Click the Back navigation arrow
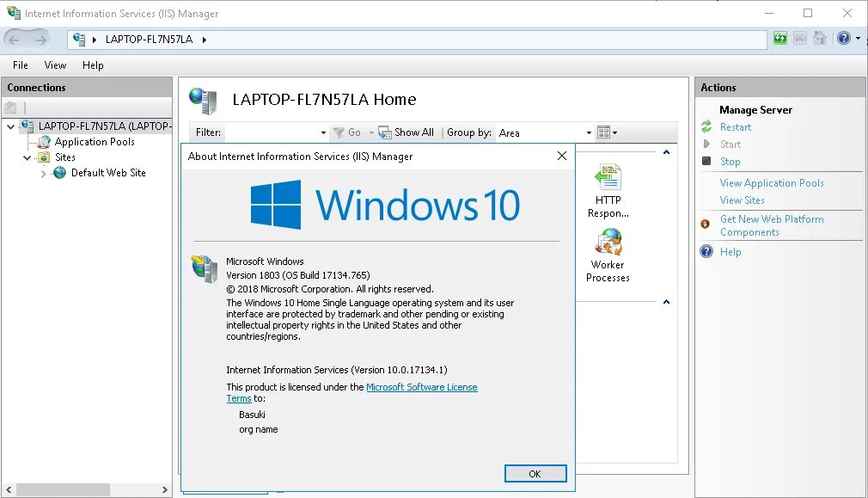Image resolution: width=868 pixels, height=498 pixels. click(x=14, y=40)
